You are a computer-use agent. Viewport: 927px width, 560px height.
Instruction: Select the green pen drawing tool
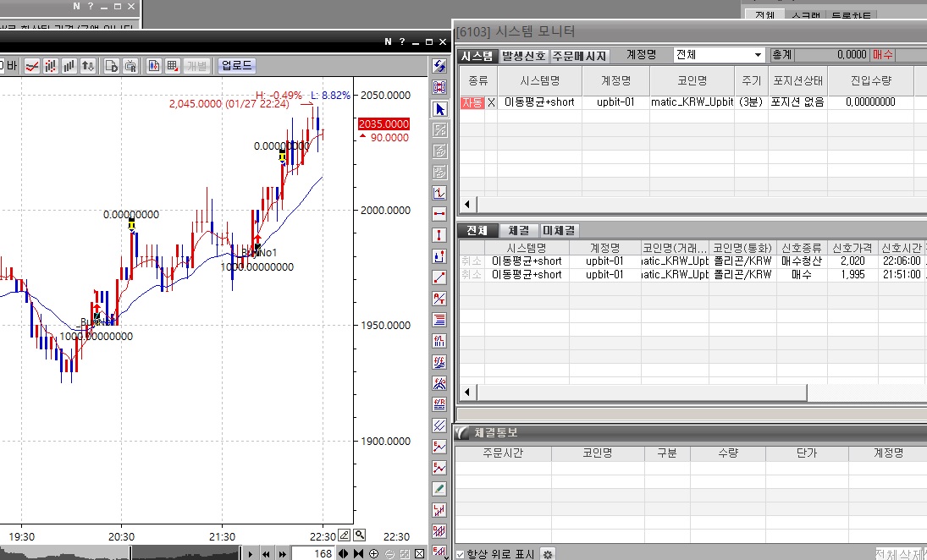coord(439,489)
